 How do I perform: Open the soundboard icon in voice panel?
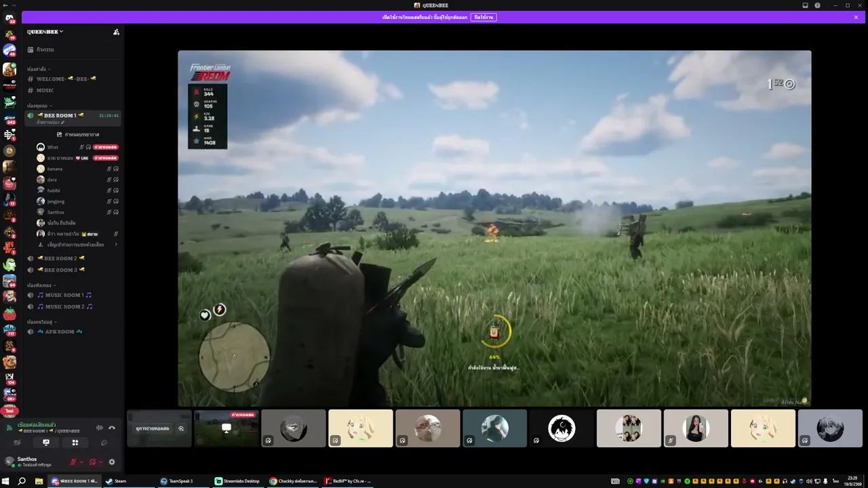(x=104, y=443)
